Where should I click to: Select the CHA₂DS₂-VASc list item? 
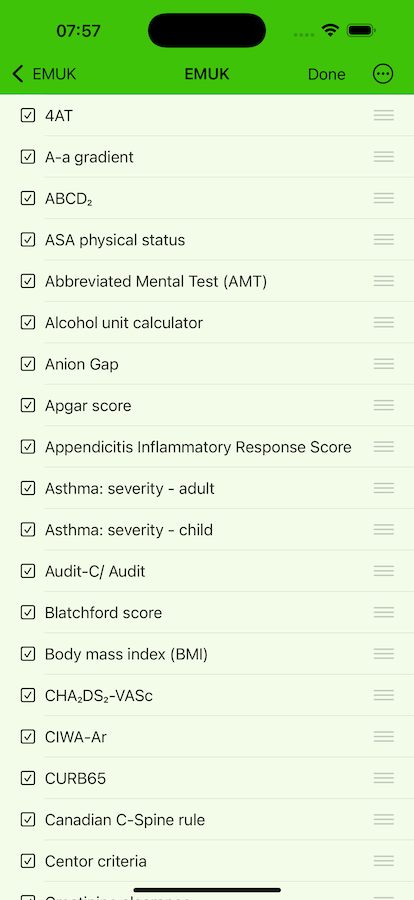[207, 695]
